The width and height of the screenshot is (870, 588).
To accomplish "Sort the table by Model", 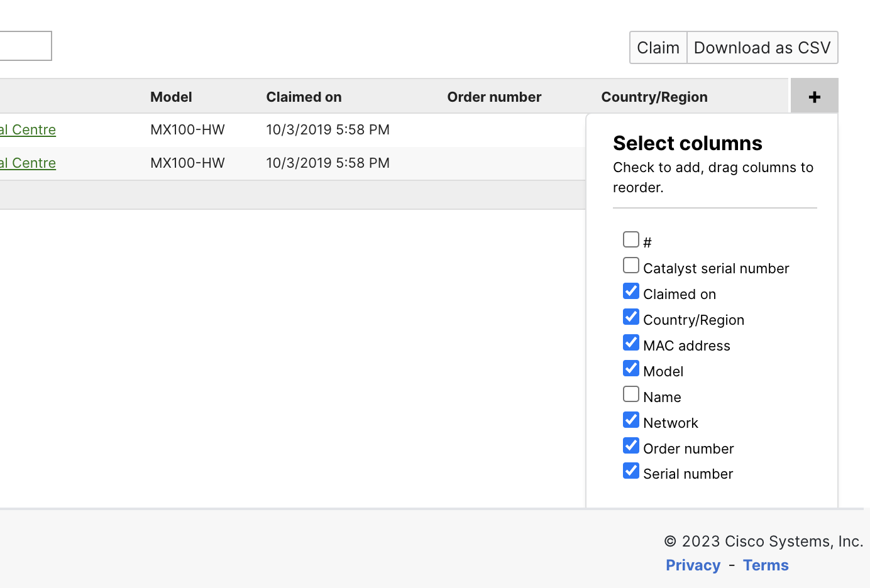I will 170,97.
